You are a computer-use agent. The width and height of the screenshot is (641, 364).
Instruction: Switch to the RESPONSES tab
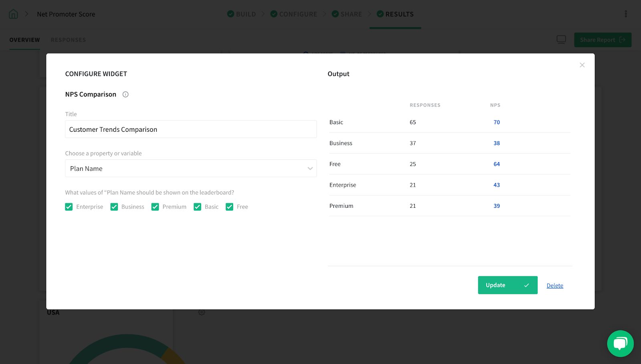point(69,40)
